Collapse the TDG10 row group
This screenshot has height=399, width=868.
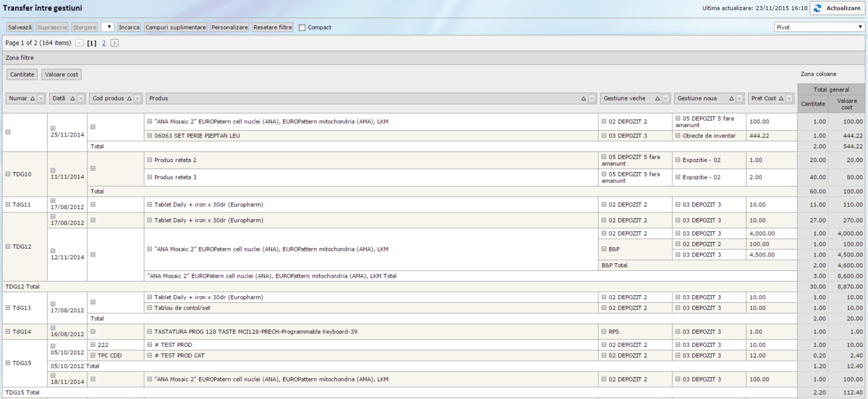tap(8, 174)
